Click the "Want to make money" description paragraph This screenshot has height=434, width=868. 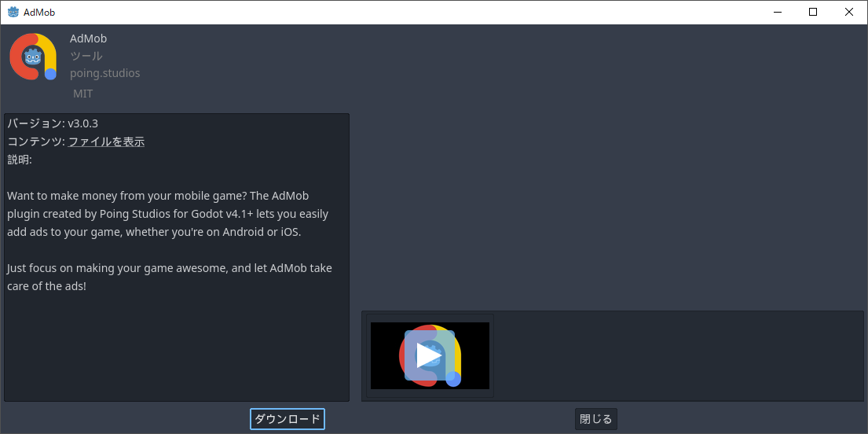pos(170,214)
